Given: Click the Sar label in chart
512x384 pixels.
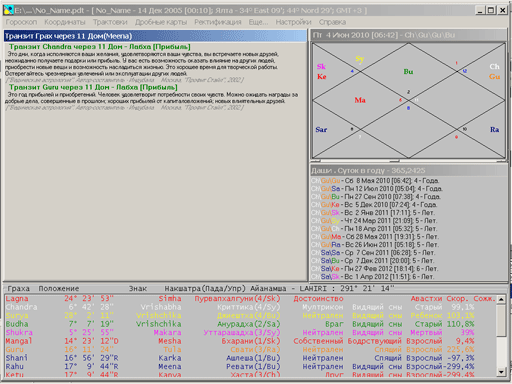Looking at the screenshot, I should click(x=321, y=129).
